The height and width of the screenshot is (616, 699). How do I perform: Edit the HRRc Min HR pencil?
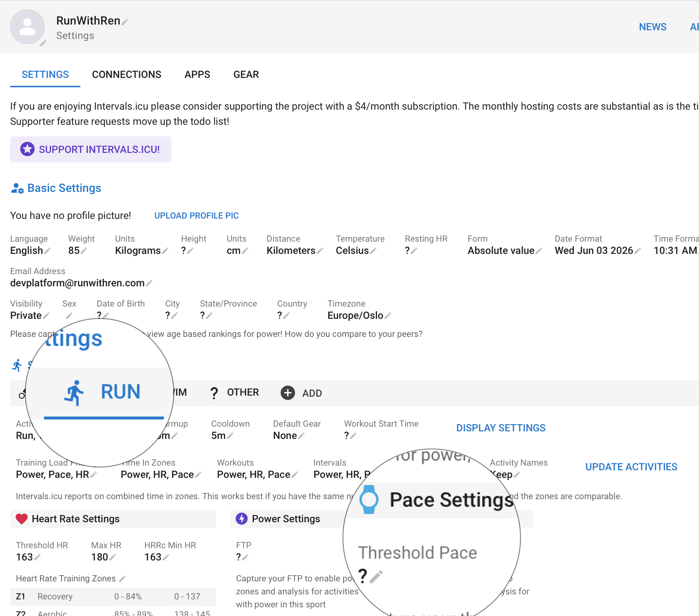[x=166, y=557]
